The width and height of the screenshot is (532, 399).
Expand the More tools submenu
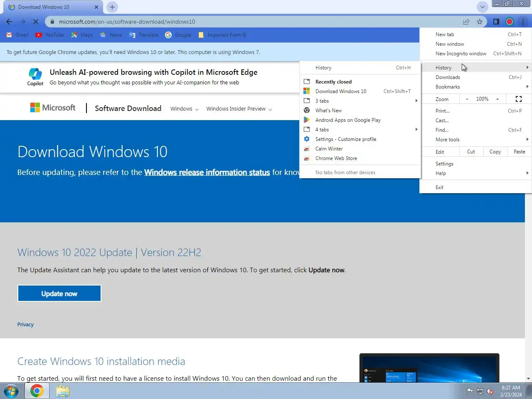click(476, 140)
